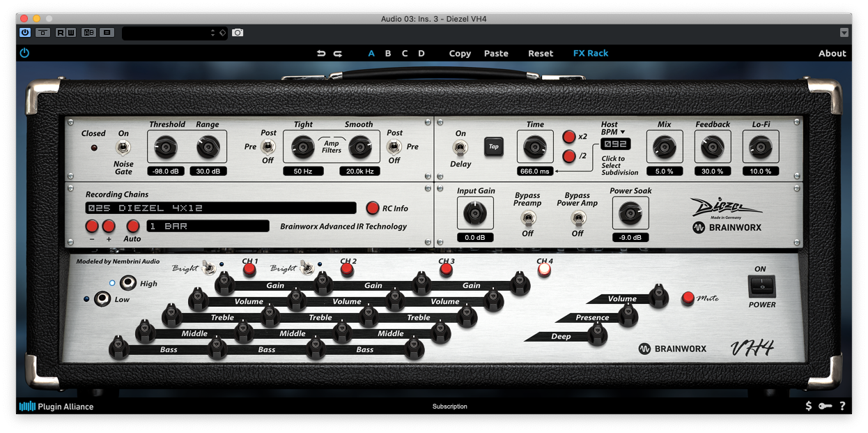Viewport: 868px width, 433px height.
Task: Select amp channel CH 3
Action: (x=446, y=271)
